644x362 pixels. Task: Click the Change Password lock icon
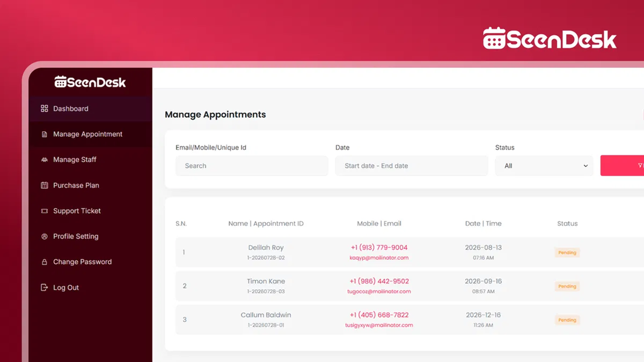(45, 262)
